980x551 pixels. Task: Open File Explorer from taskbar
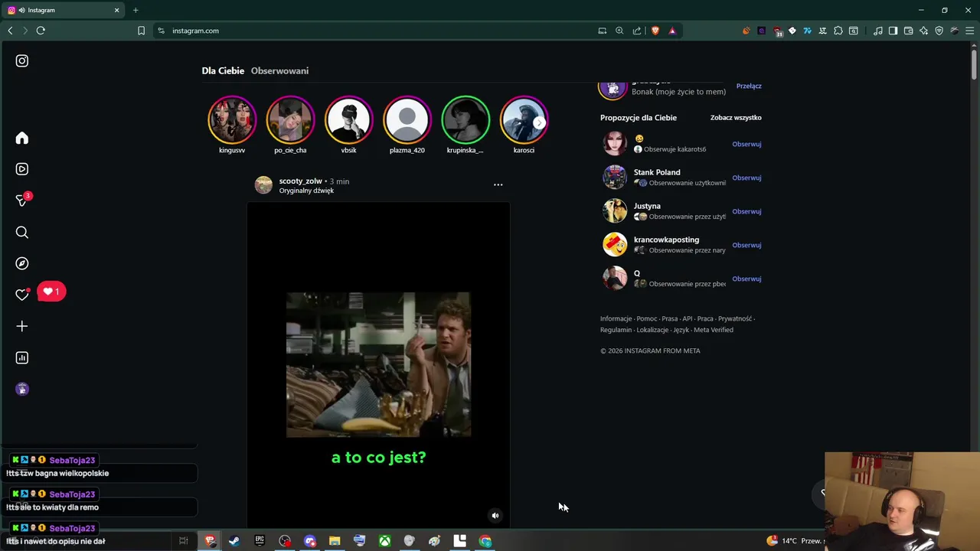[335, 541]
